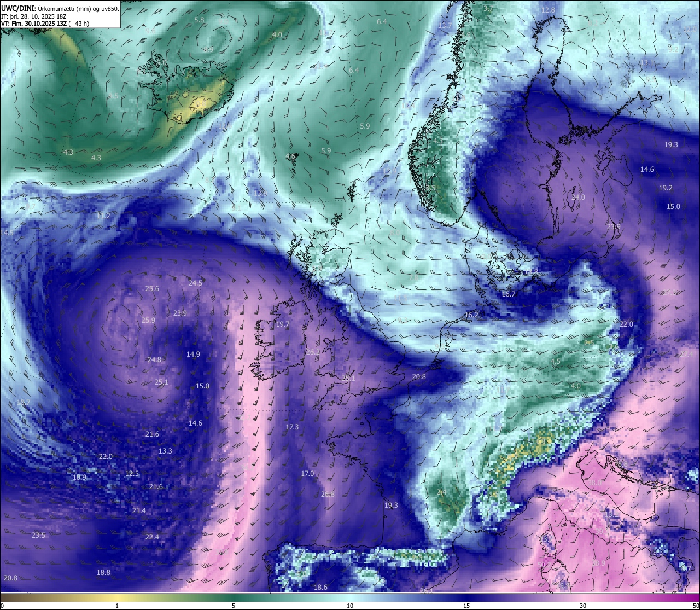Click the 26.8 value near Brittany

328,494
